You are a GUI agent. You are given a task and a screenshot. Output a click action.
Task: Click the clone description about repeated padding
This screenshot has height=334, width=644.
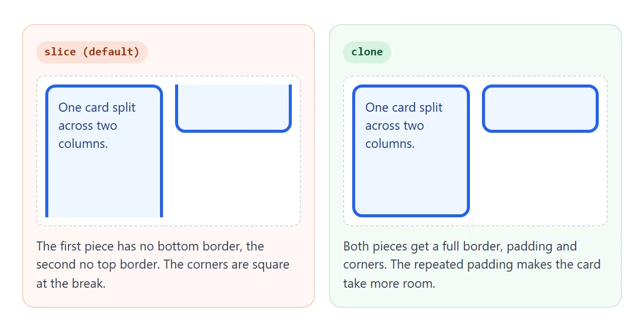472,265
